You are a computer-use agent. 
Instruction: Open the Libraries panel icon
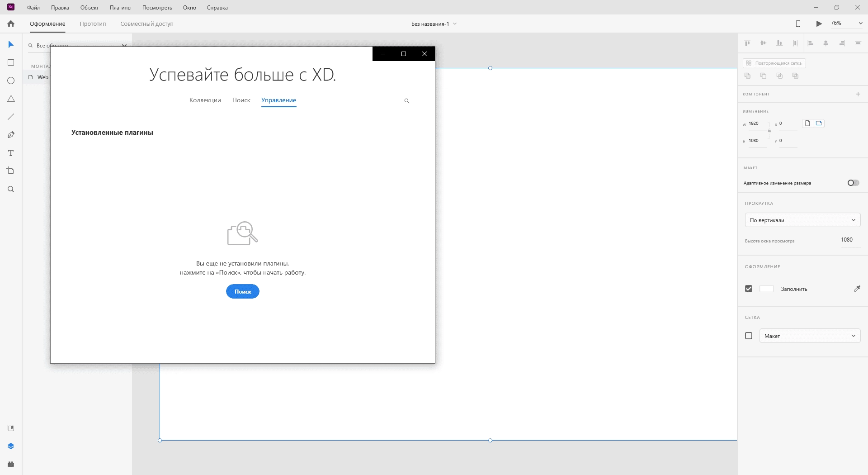tap(11, 428)
